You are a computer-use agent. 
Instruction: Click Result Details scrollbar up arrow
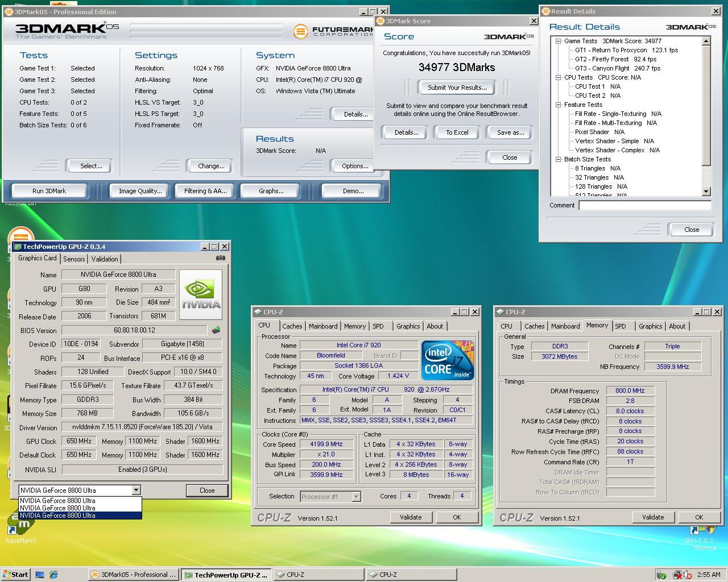coord(706,41)
